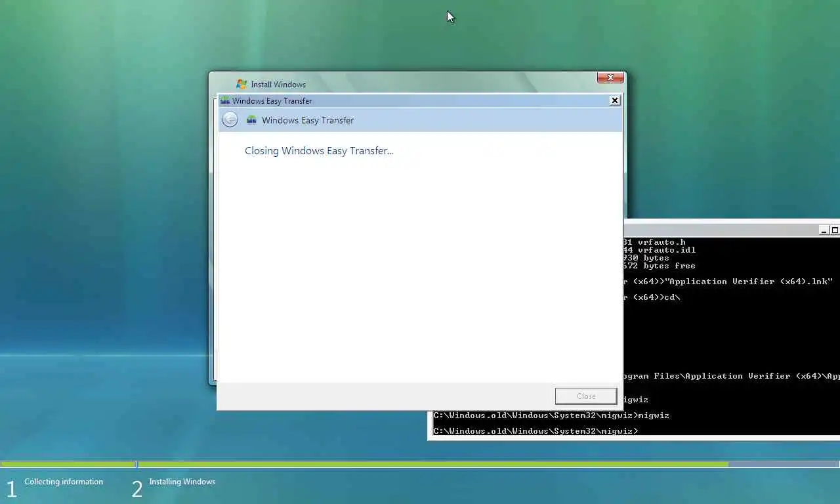Click the Install Windows logo icon

(x=241, y=84)
